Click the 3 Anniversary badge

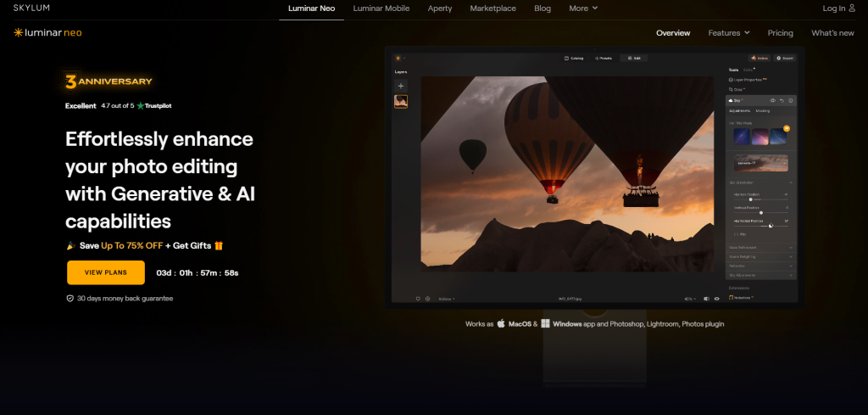tap(108, 81)
